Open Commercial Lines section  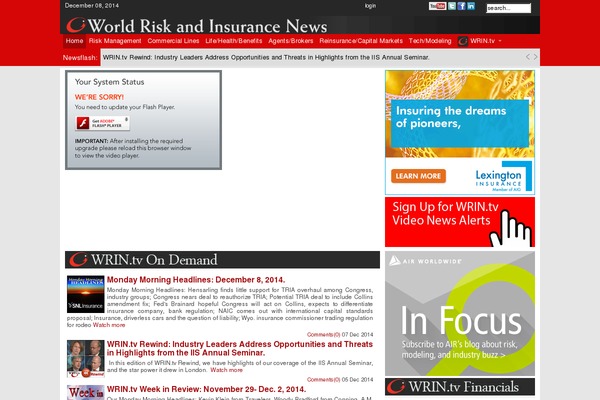point(173,41)
